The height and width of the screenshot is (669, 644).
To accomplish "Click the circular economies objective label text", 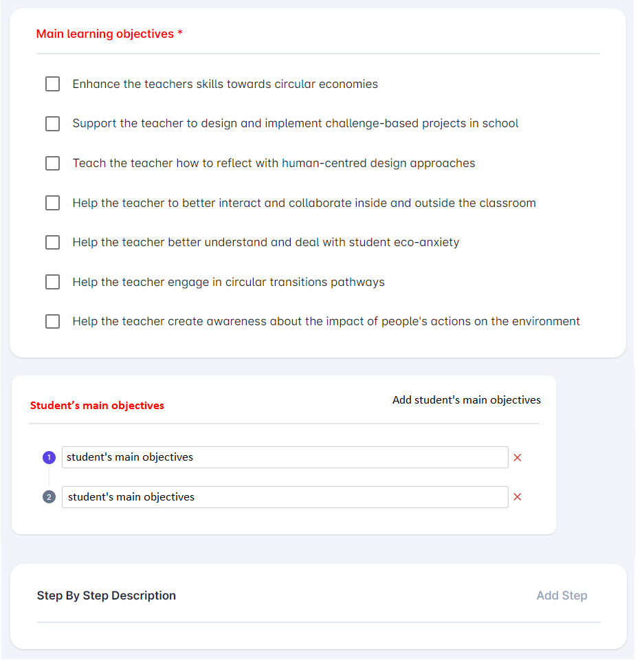I will tap(225, 84).
